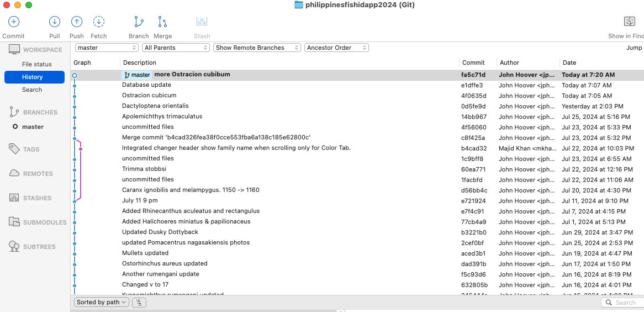Select the 'Added Rhinecanthus aculeatus' commit
Viewport: 644px width, 312px height.
(357, 211)
